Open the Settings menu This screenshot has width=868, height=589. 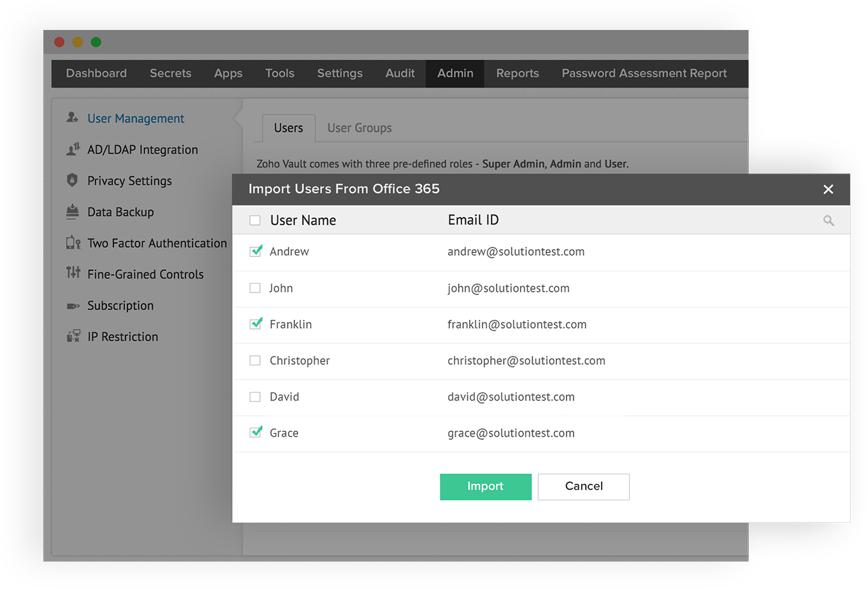click(340, 73)
